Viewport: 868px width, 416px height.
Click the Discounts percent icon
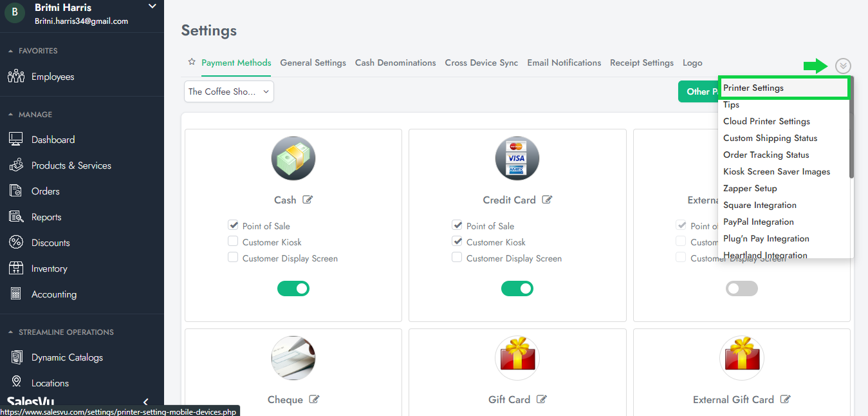(16, 243)
